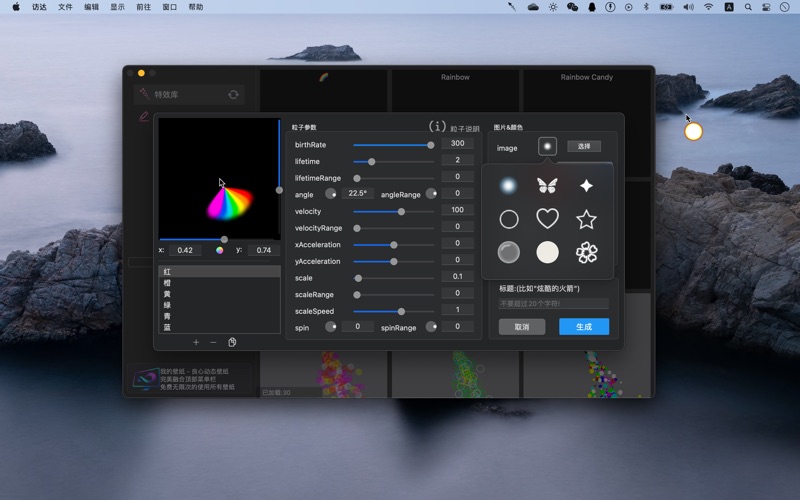Click the spinRange dial knob
Viewport: 800px width, 500px height.
431,327
